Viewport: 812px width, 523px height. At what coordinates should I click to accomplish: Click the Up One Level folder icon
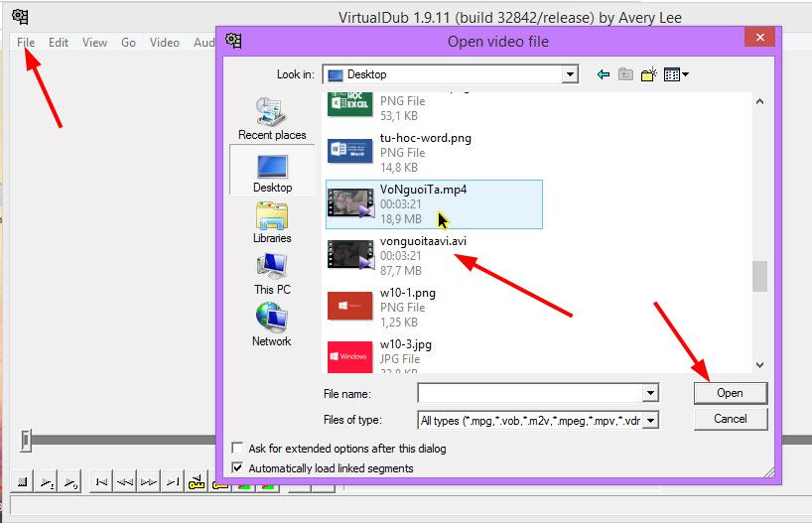coord(625,74)
